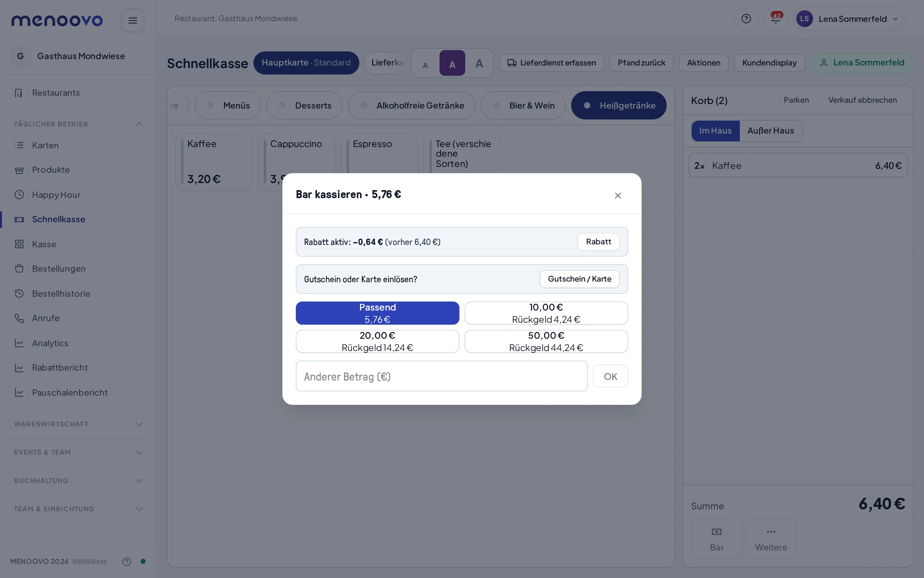Close the Bar kassieren dialog
Screen dimensions: 924x578
tap(618, 195)
